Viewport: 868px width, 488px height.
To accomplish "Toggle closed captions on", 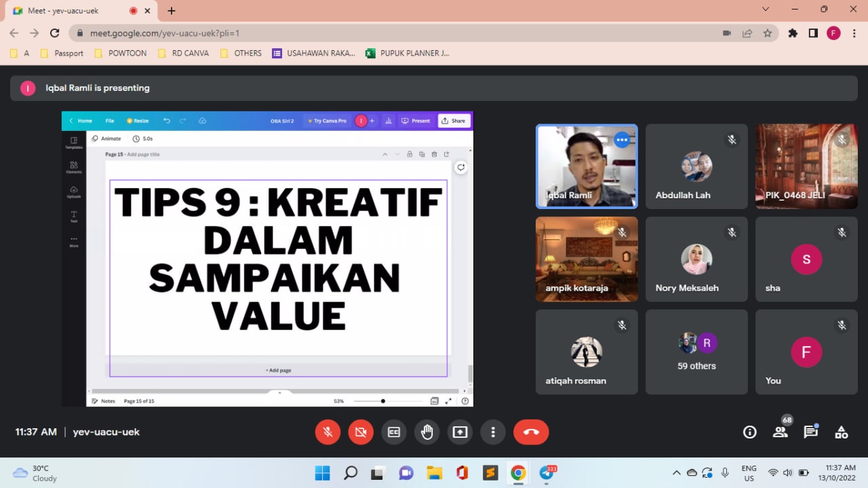I will pyautogui.click(x=394, y=432).
